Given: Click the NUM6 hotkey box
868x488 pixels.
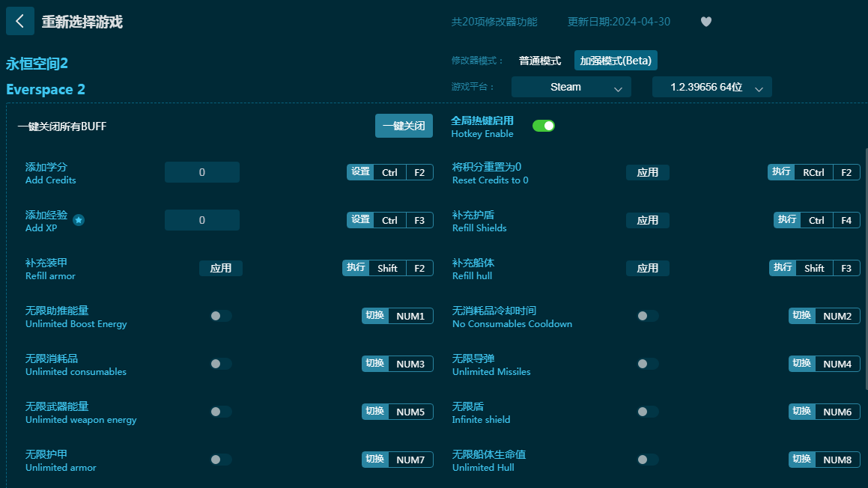Looking at the screenshot, I should [837, 412].
